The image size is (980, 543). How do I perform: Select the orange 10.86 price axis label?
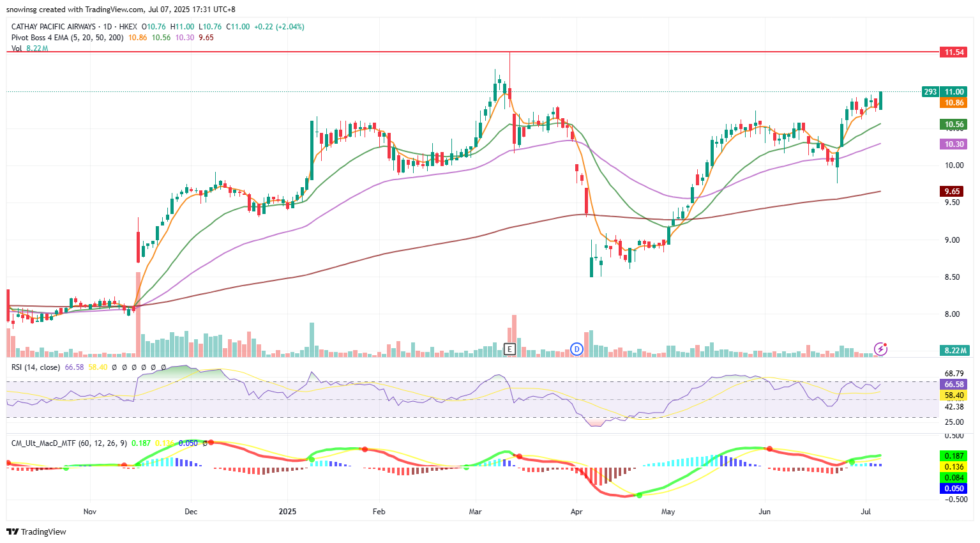pos(954,103)
